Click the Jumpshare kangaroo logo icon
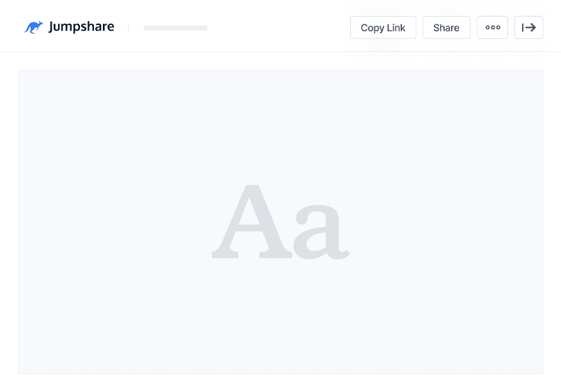This screenshot has height=392, width=561. (x=33, y=27)
